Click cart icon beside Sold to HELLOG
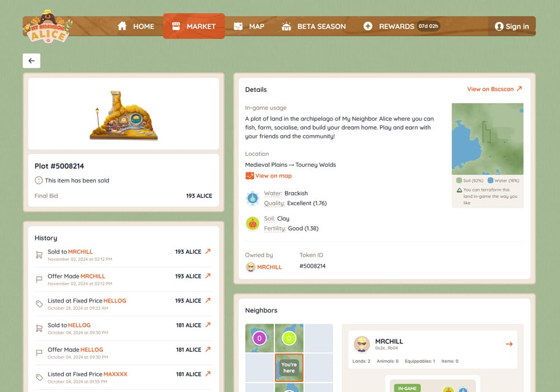 click(x=39, y=329)
